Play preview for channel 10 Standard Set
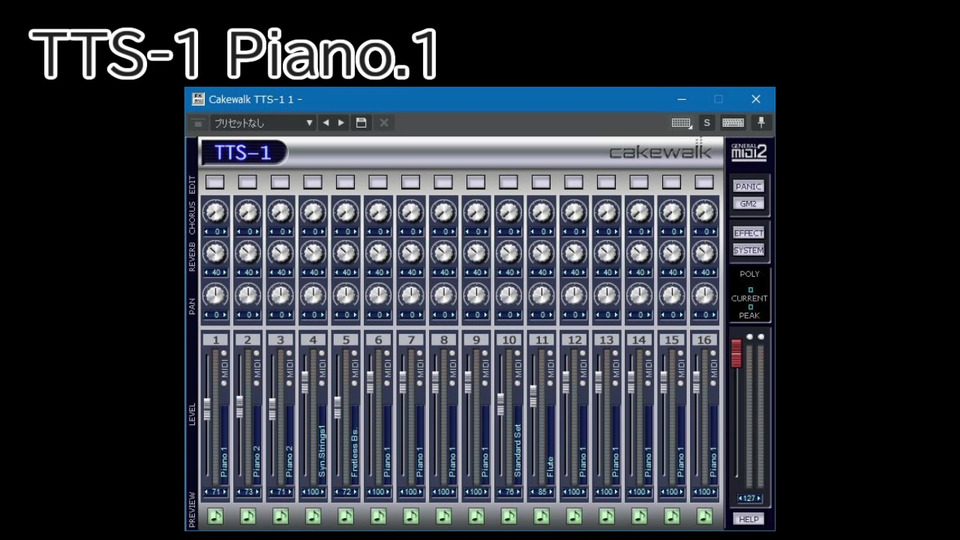This screenshot has width=960, height=540. pos(509,516)
